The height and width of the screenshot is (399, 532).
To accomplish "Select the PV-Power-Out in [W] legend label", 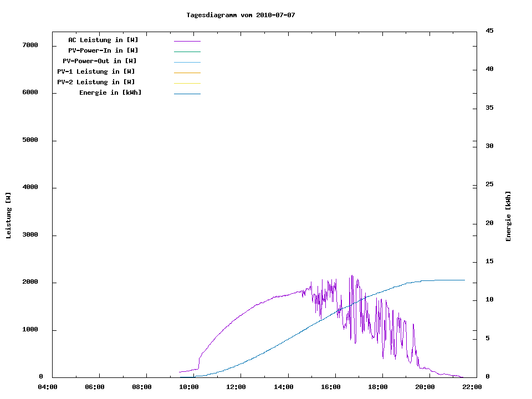I will pyautogui.click(x=100, y=61).
